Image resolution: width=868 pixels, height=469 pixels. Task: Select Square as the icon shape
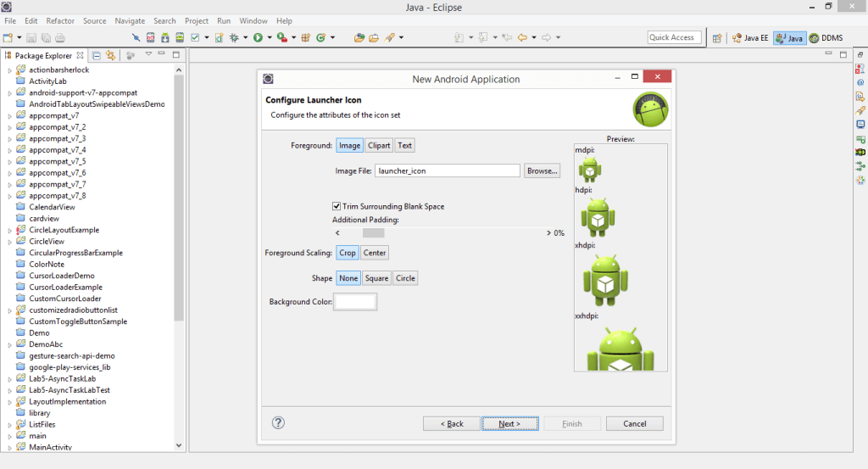pyautogui.click(x=377, y=278)
